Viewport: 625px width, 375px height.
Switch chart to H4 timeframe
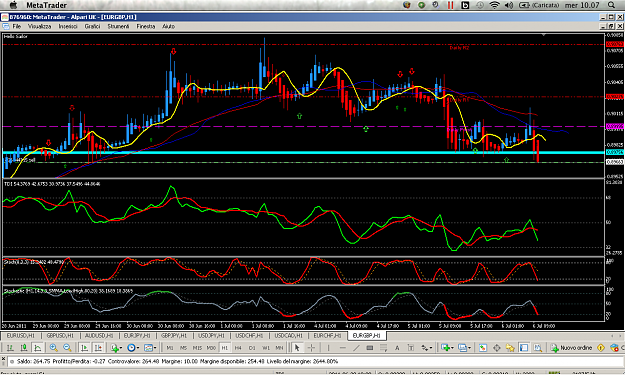238,348
